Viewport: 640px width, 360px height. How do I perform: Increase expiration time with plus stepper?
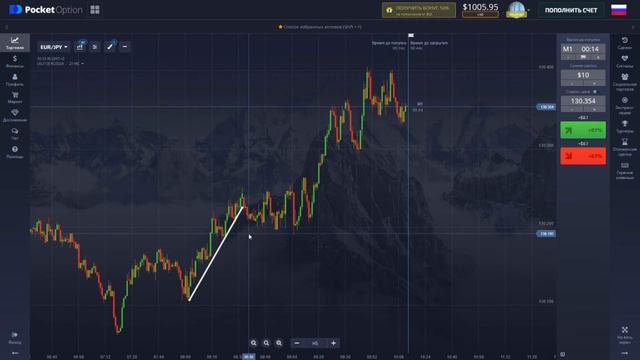[598, 57]
